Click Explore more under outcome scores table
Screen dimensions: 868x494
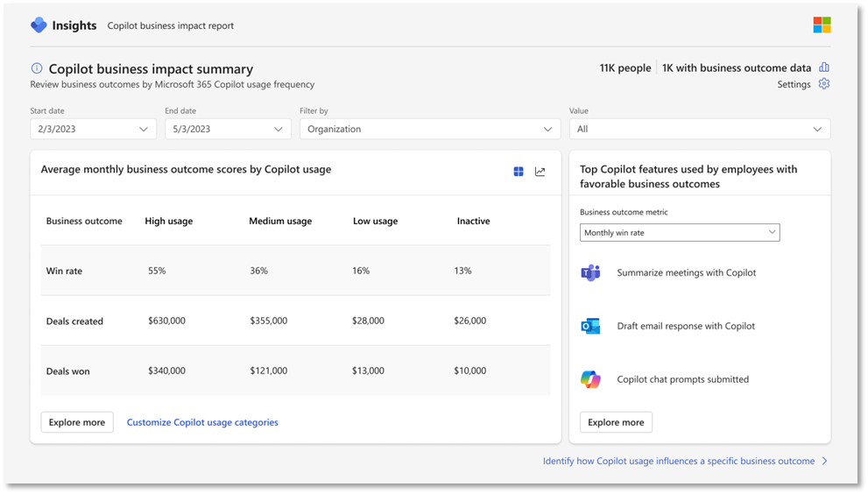(x=77, y=422)
